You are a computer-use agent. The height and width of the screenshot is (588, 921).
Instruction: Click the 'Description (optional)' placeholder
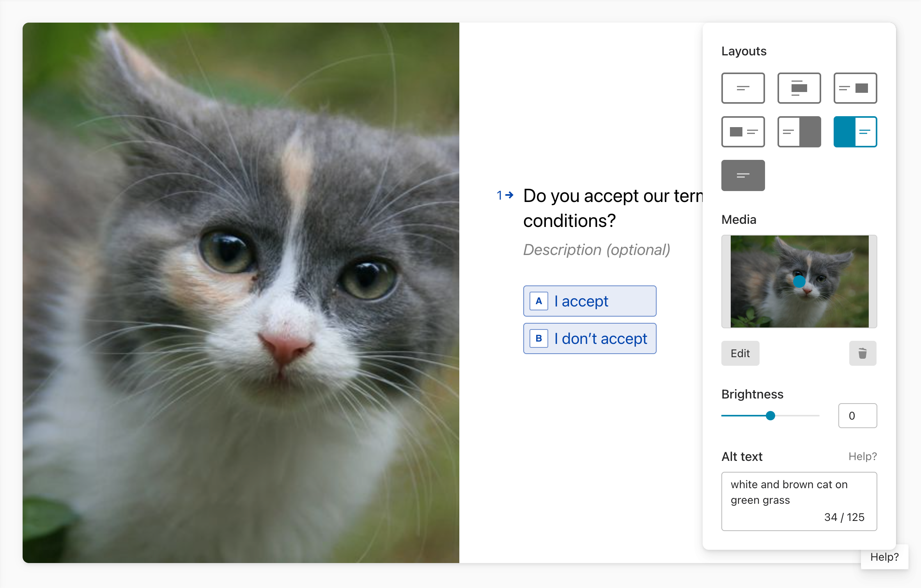pos(597,250)
